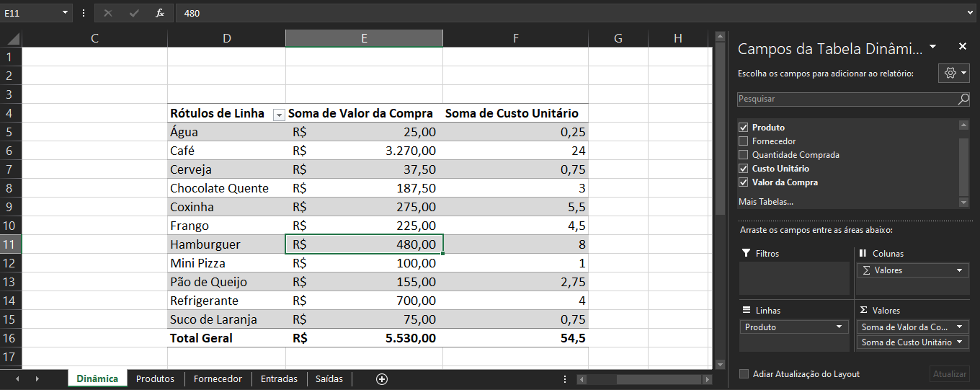Switch to the Dinâmica sheet tab
The height and width of the screenshot is (390, 980).
click(x=97, y=378)
